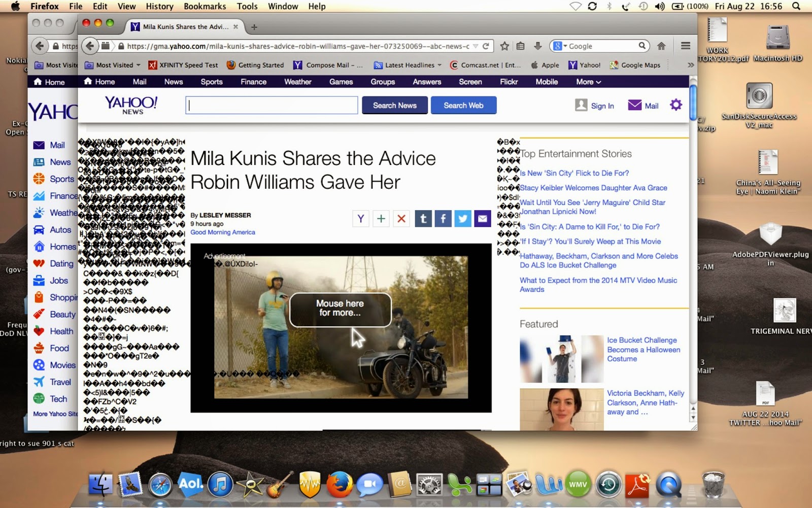Open Spotlight search in the menu bar

[x=796, y=6]
